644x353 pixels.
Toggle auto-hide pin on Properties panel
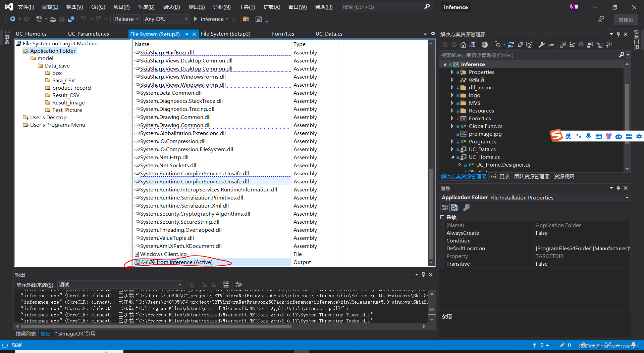coord(618,188)
